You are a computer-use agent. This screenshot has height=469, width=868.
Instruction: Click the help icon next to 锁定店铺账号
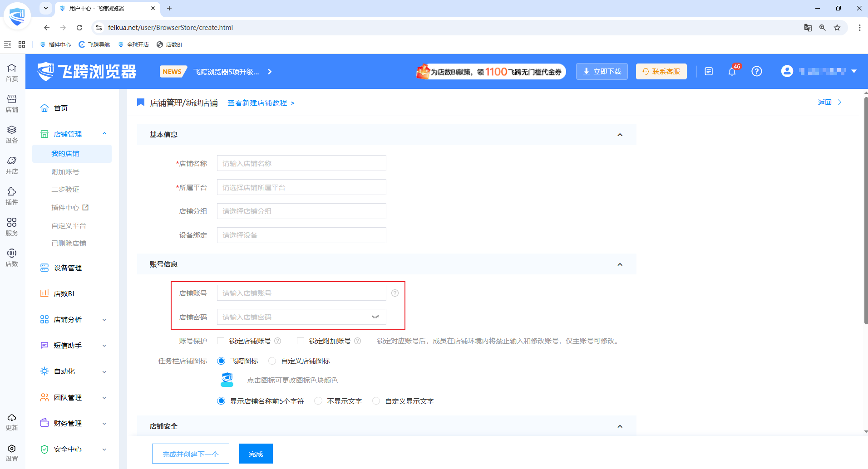pos(278,341)
